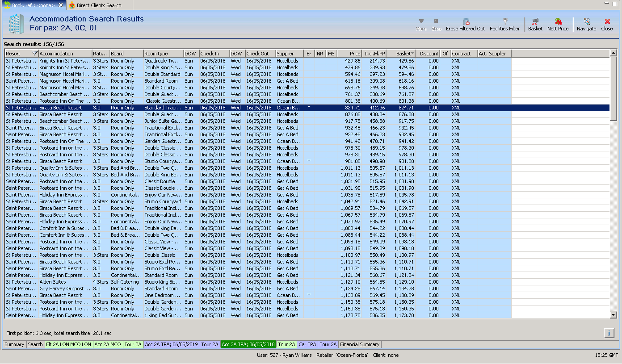Click the Supplier column header
This screenshot has width=622, height=364.
pos(289,54)
